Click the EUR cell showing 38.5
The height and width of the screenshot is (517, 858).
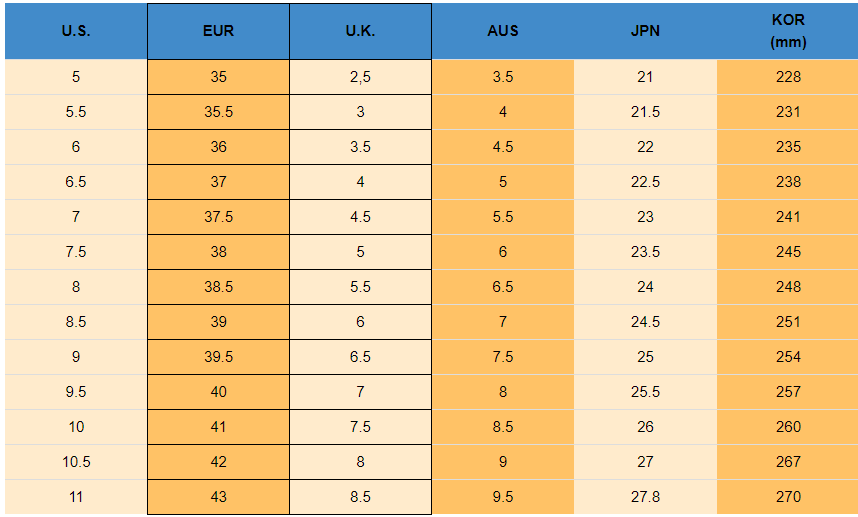click(218, 287)
